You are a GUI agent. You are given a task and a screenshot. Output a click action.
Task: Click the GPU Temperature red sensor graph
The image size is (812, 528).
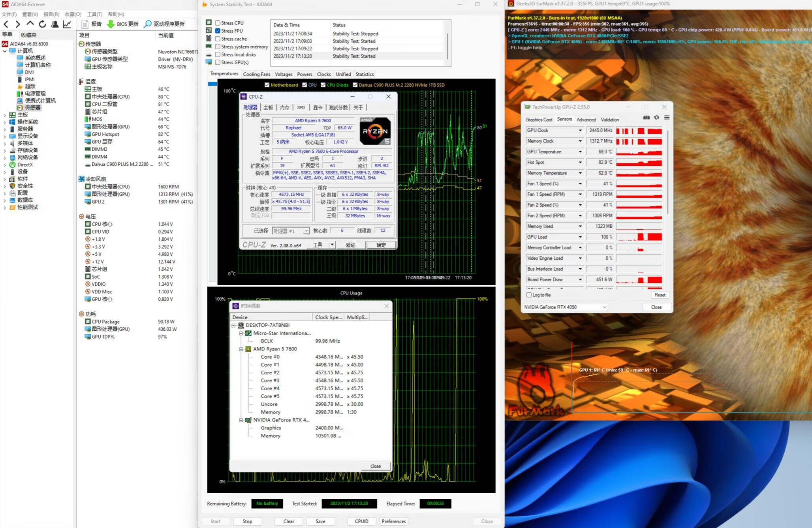coord(639,152)
